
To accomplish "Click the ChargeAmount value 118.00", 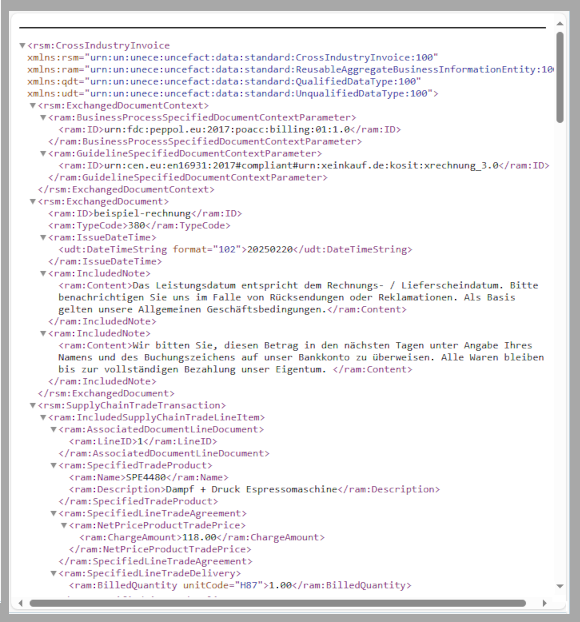I will 199,537.
